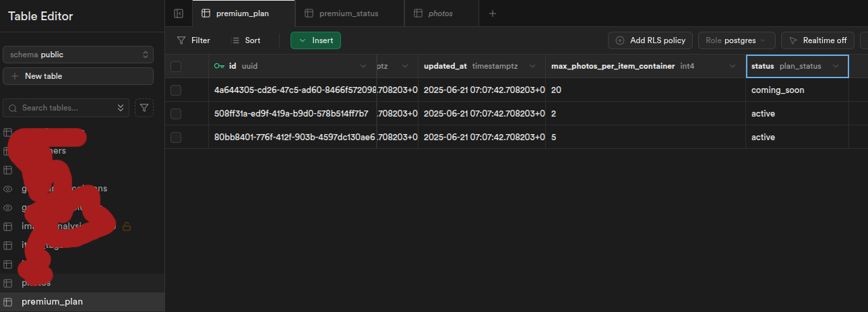Click the plus icon on New table
The width and height of the screenshot is (868, 312).
15,76
